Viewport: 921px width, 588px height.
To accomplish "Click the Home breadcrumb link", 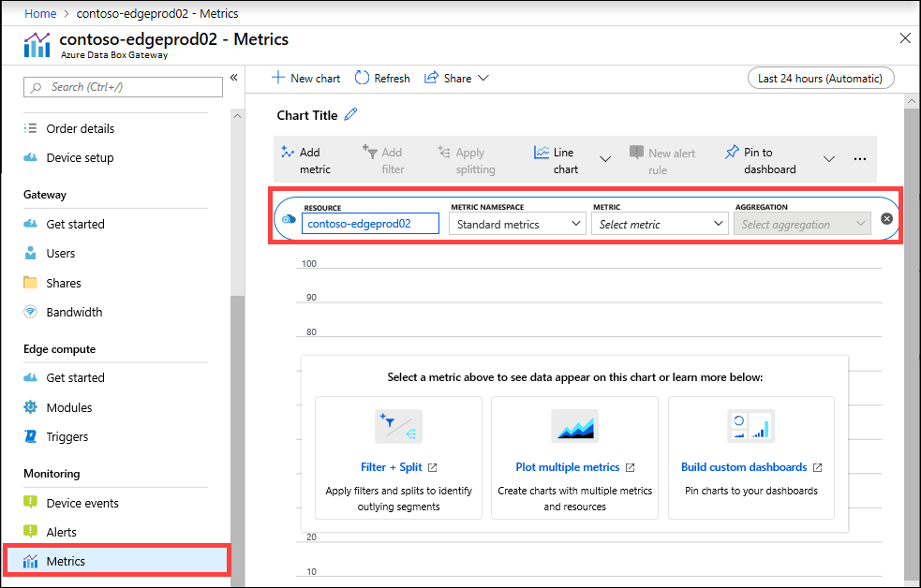I will [40, 13].
